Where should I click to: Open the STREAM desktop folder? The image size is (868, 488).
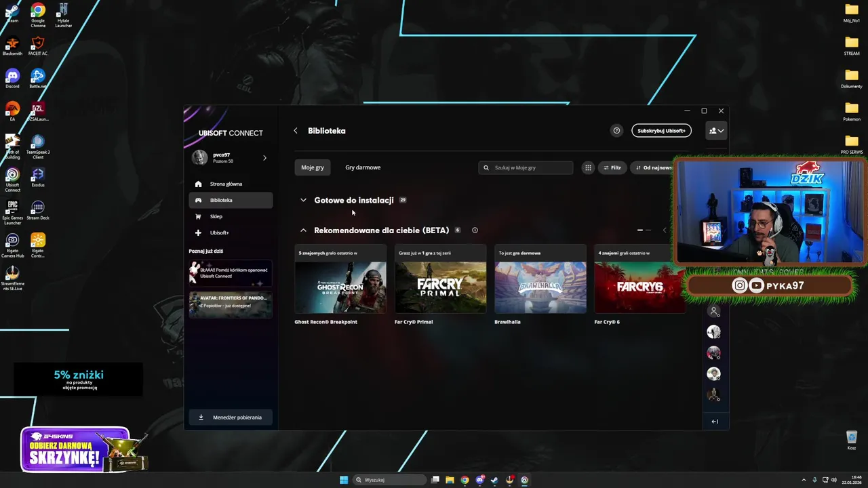click(852, 46)
